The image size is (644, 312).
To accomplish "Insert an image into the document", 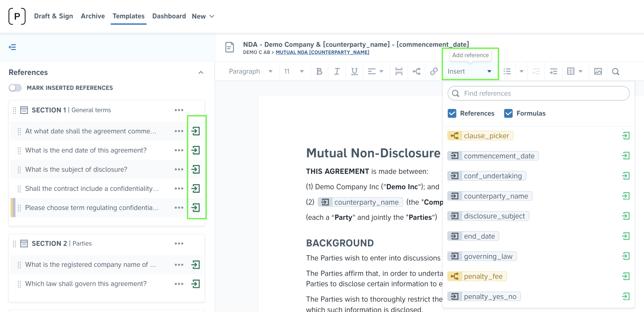I will 598,71.
